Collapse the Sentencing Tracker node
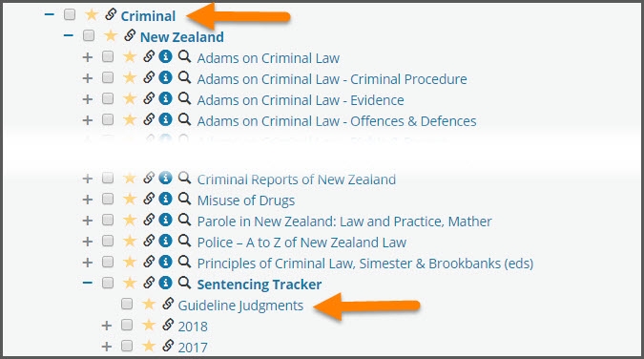Screen dimensions: 644x359 tap(87, 283)
